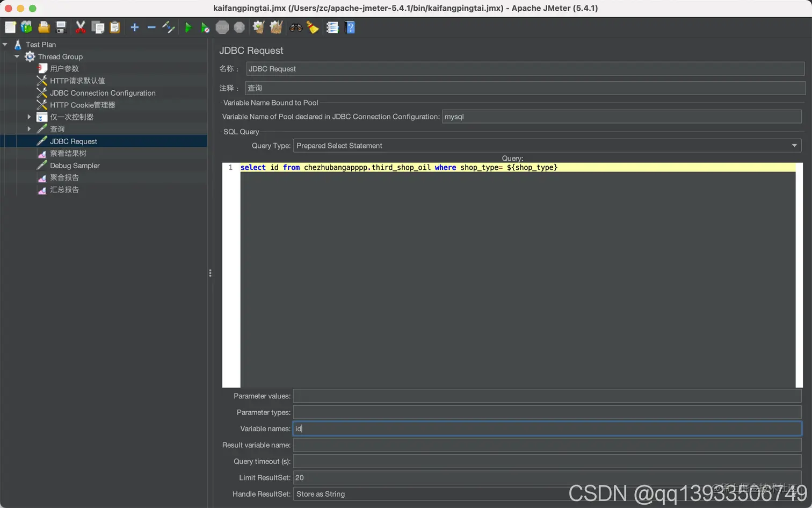Select JDBC Connection Configuration in the tree
The height and width of the screenshot is (508, 812).
[103, 93]
